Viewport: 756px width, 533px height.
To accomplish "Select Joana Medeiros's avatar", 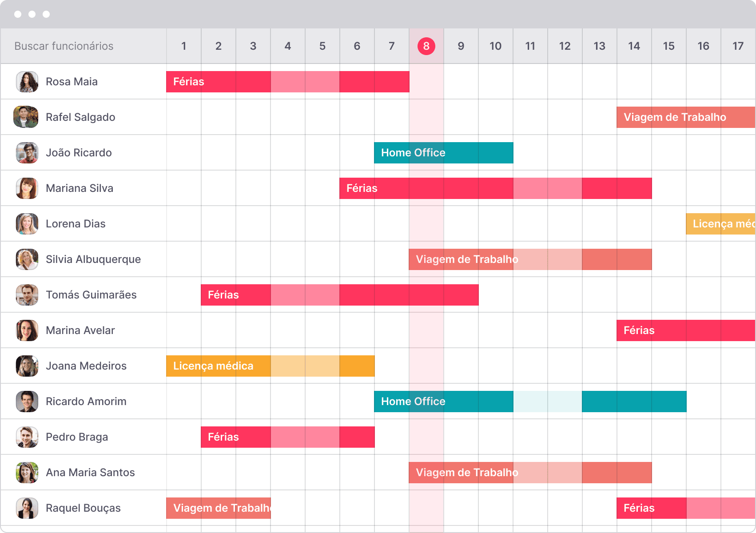I will coord(27,366).
